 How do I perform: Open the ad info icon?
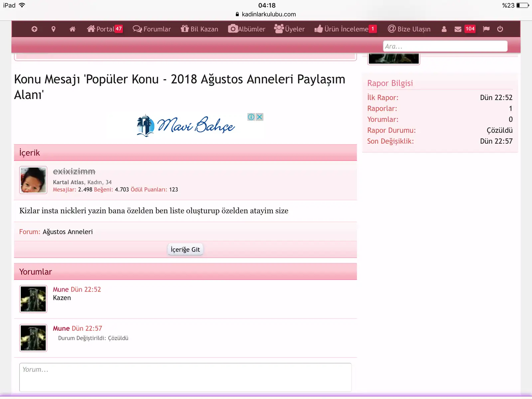251,117
